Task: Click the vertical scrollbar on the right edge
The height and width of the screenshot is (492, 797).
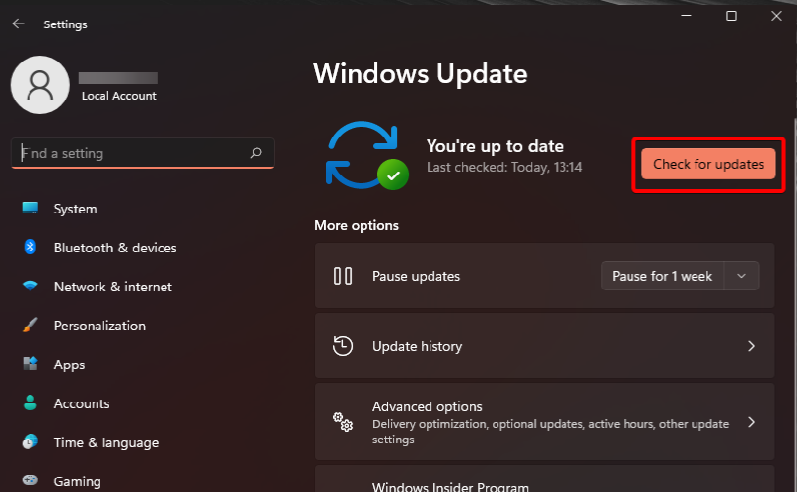Action: 794,305
